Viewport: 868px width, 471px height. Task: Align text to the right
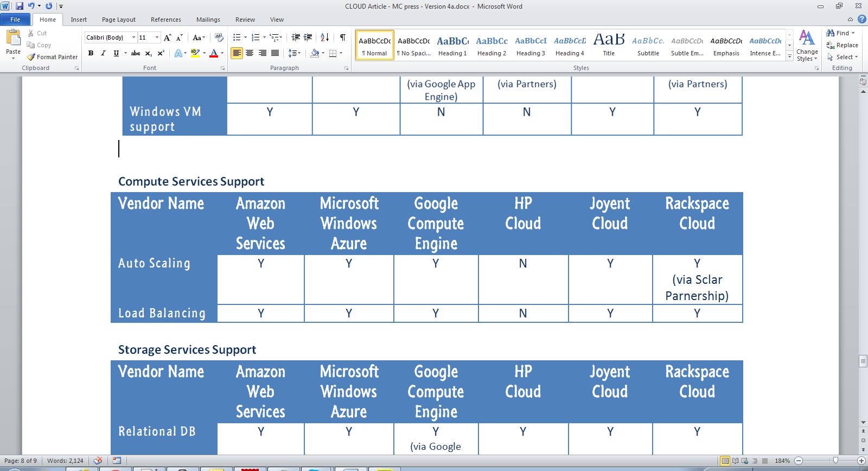pos(263,53)
